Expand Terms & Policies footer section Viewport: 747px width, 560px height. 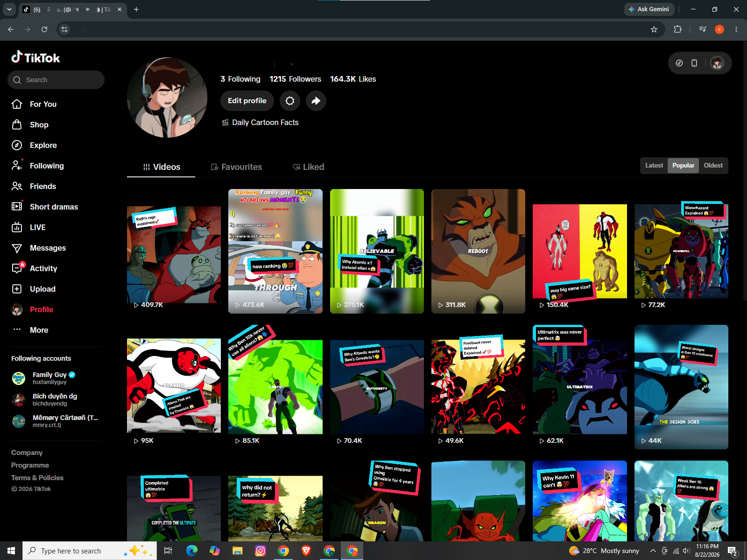(x=37, y=478)
